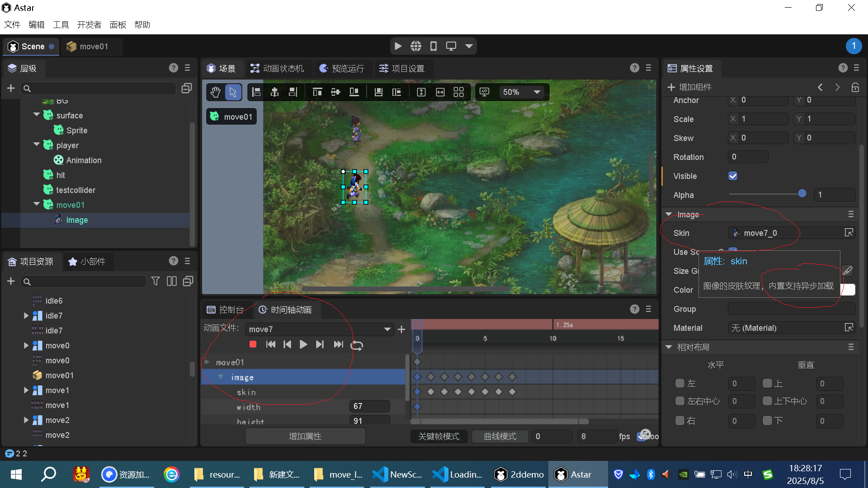The height and width of the screenshot is (488, 868).
Task: Add a new animation file with plus
Action: click(x=401, y=329)
